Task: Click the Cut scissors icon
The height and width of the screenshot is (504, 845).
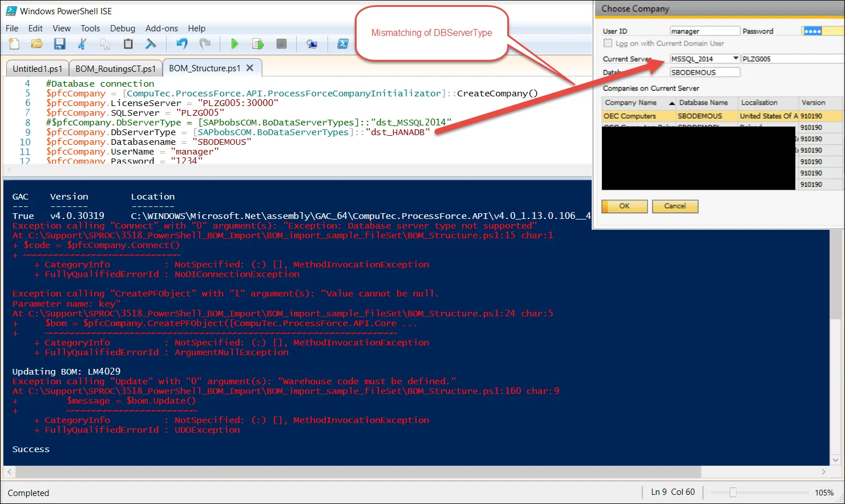Action: tap(82, 44)
